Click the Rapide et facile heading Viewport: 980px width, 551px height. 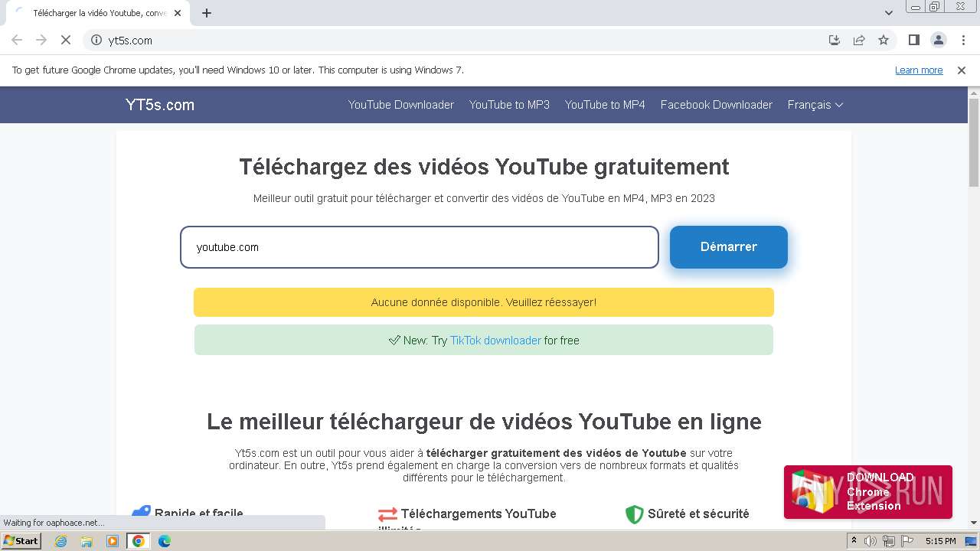coord(199,514)
